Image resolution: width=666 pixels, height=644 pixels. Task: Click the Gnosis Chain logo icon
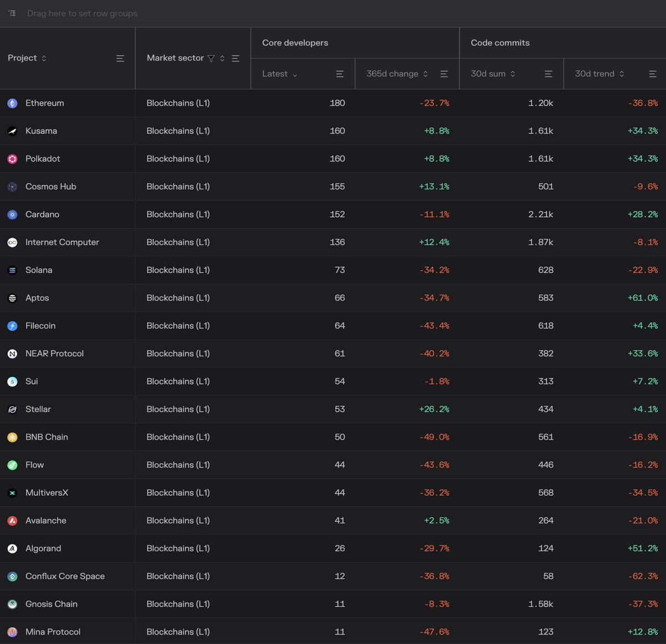[x=12, y=604]
